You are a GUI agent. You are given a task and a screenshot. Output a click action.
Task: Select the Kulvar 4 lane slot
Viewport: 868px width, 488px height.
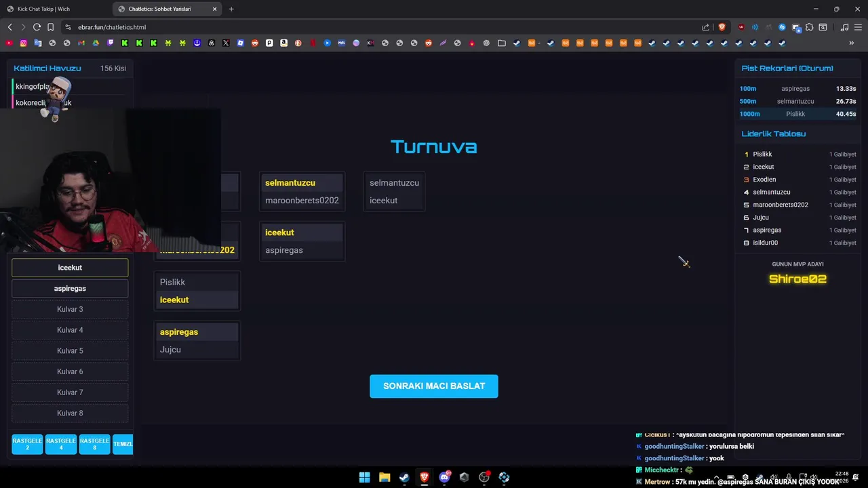[70, 330]
